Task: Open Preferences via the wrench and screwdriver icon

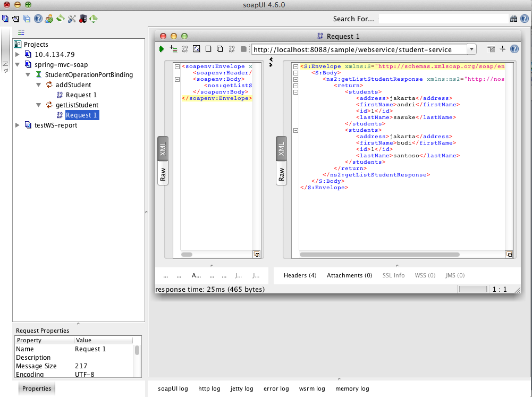Action: (x=72, y=19)
